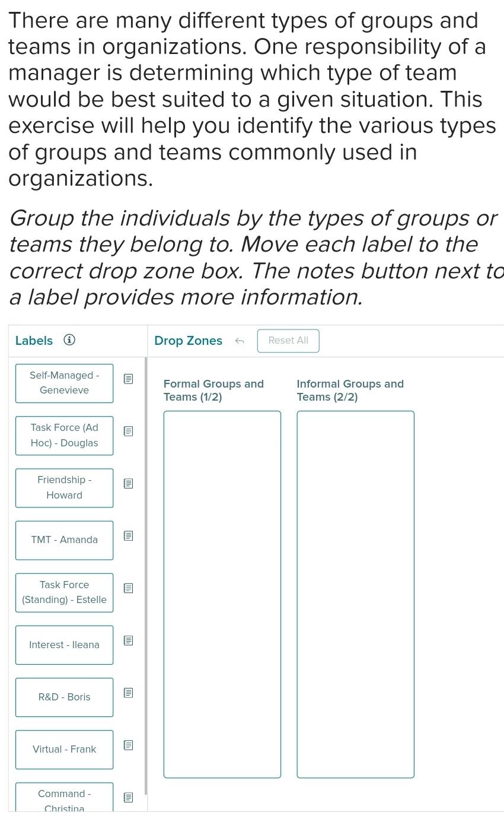Open notes next to Interest - Ileana
504x825 pixels.
point(127,640)
